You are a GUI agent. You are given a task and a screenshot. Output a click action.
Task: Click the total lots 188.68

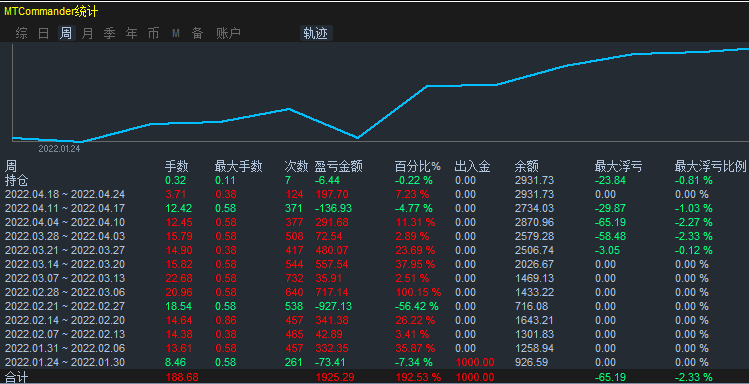pos(182,377)
